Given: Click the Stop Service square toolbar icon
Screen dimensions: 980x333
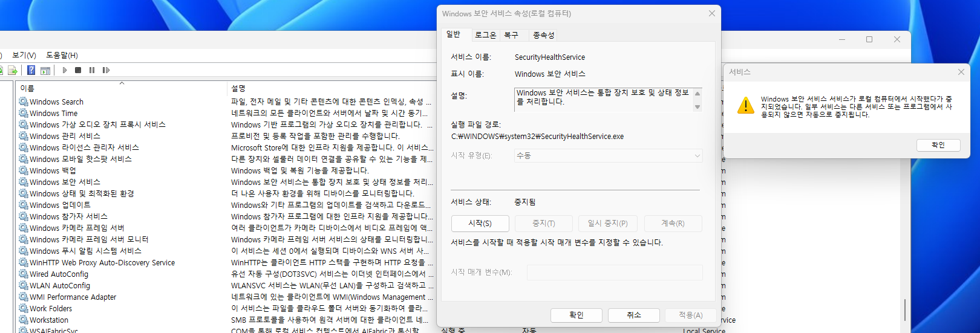Looking at the screenshot, I should [x=78, y=70].
